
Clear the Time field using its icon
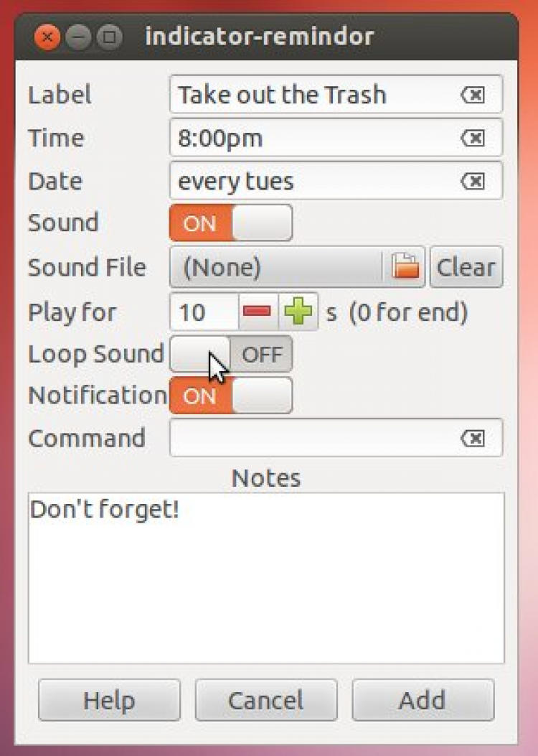click(473, 138)
